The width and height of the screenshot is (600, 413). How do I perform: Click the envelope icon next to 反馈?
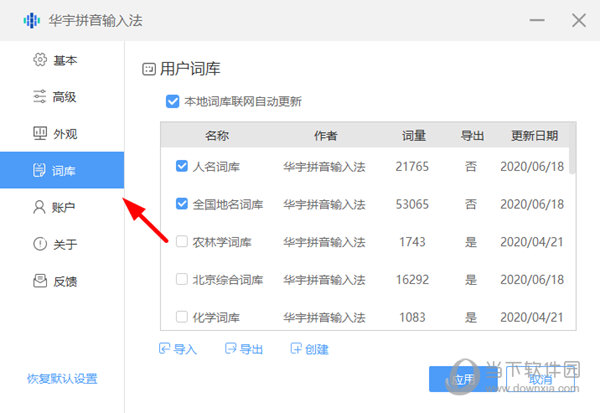[x=40, y=281]
